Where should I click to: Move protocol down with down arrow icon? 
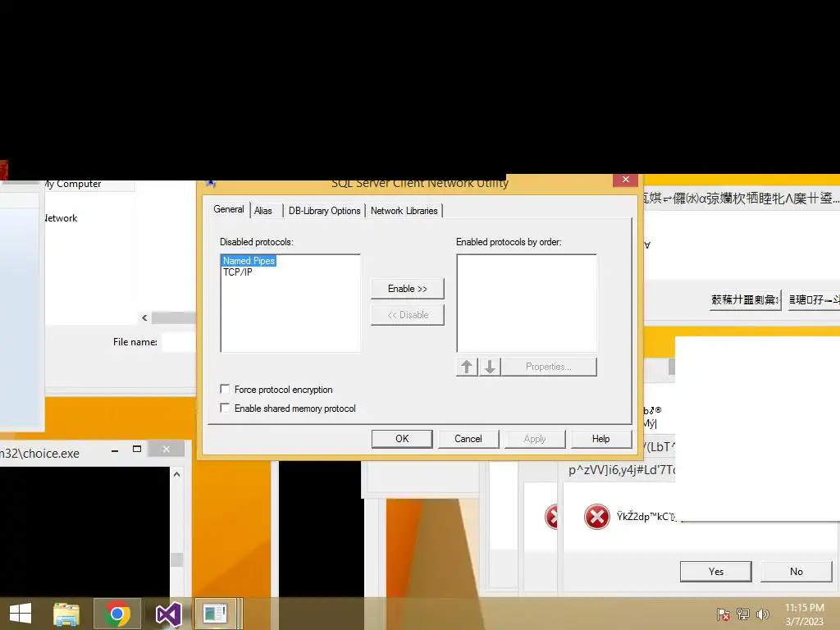(490, 367)
